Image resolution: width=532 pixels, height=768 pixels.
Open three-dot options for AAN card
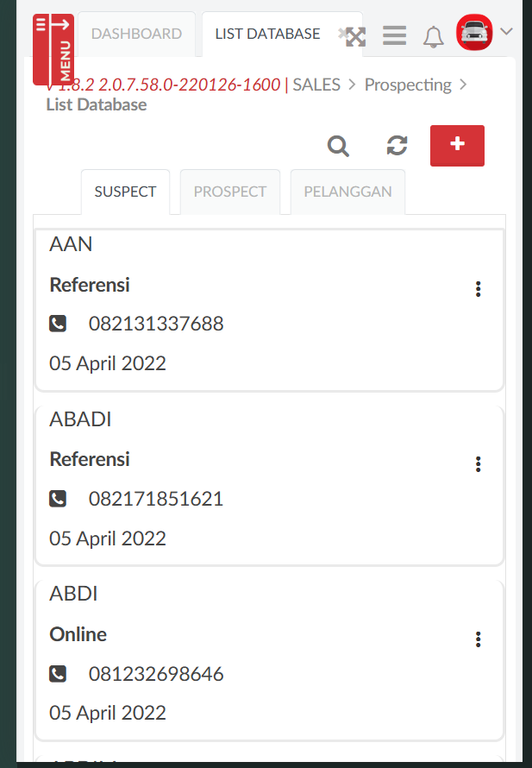click(478, 289)
